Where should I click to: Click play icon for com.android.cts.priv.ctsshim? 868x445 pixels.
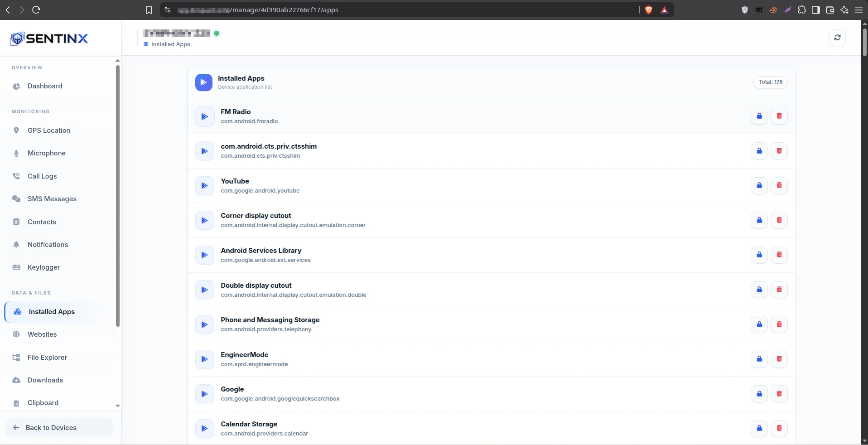pyautogui.click(x=204, y=151)
